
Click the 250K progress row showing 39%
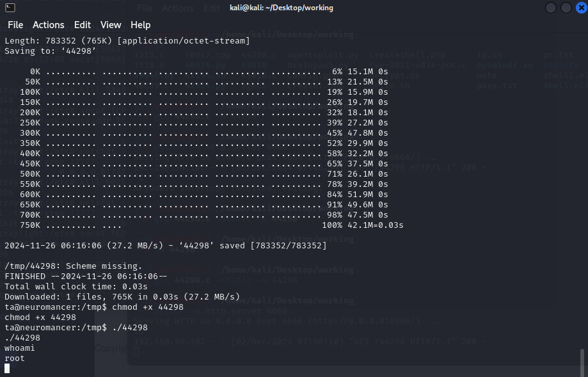click(x=204, y=123)
